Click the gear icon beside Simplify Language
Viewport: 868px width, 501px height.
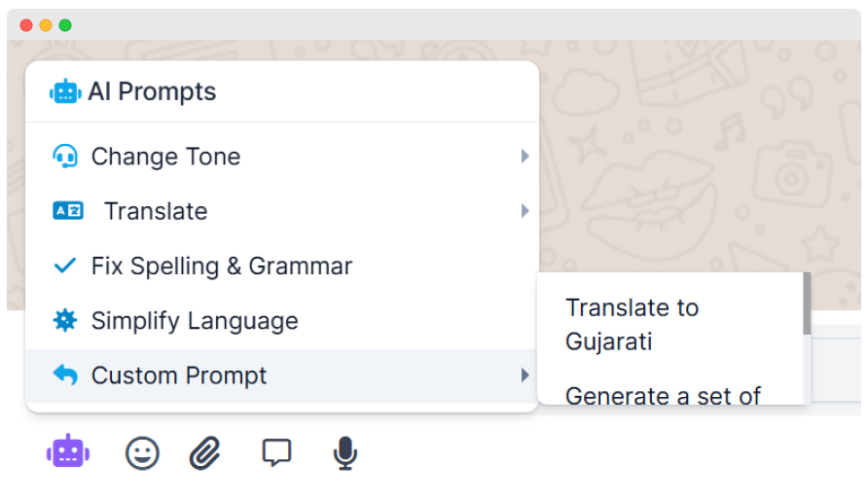[x=65, y=321]
